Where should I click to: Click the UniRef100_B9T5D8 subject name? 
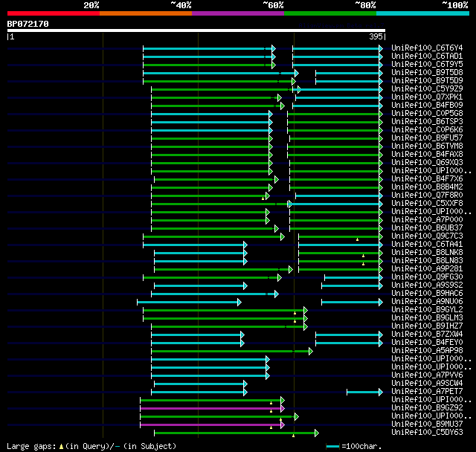pyautogui.click(x=427, y=73)
